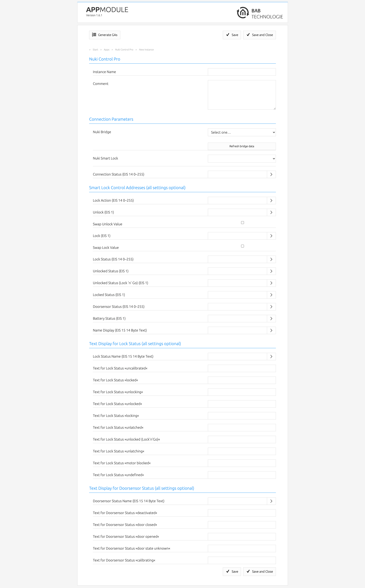Go to Apps in the breadcrumb
365x588 pixels.
click(106, 50)
